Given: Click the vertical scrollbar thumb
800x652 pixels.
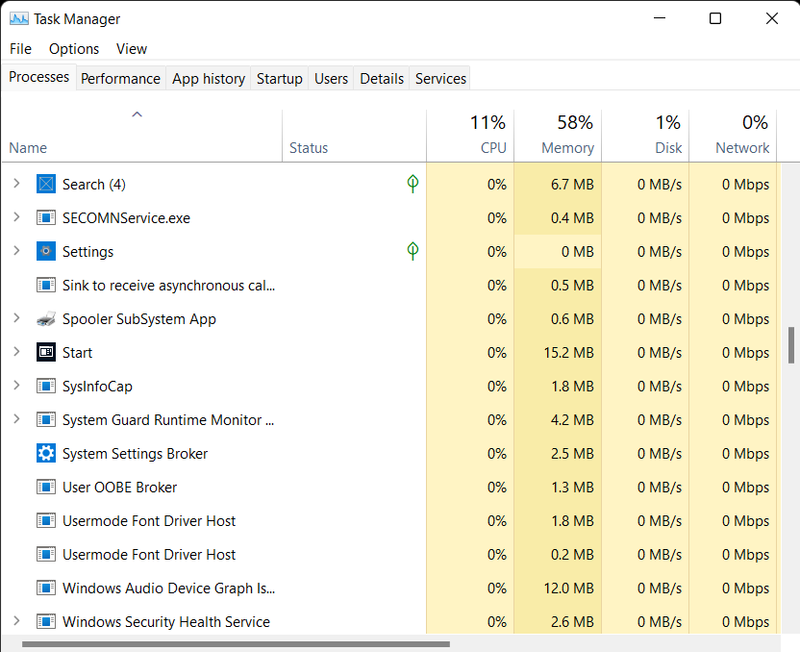Looking at the screenshot, I should tap(791, 345).
